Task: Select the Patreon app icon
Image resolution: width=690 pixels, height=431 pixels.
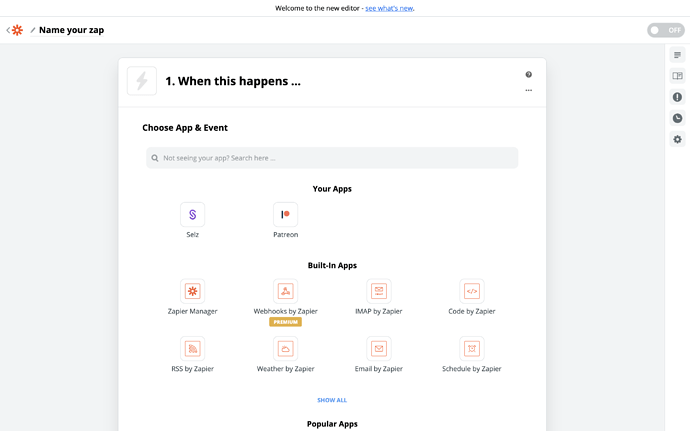Action: click(x=285, y=214)
